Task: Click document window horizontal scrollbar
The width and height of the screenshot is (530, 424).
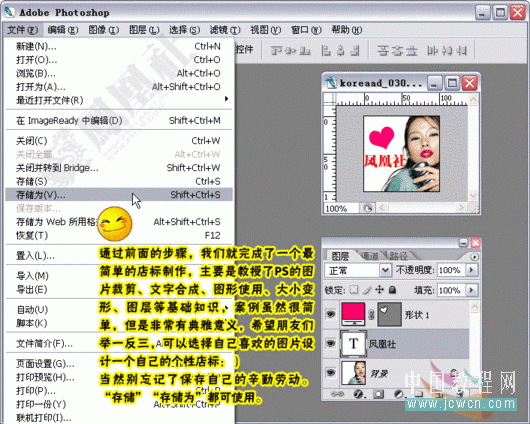Action: tap(421, 208)
